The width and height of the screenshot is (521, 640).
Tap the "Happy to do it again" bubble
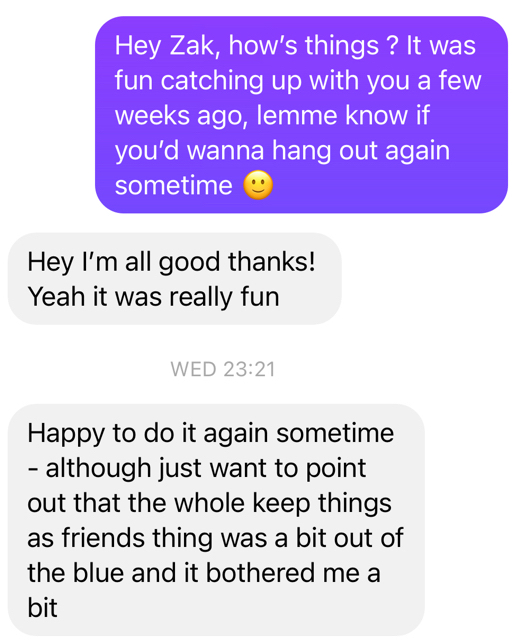click(216, 520)
